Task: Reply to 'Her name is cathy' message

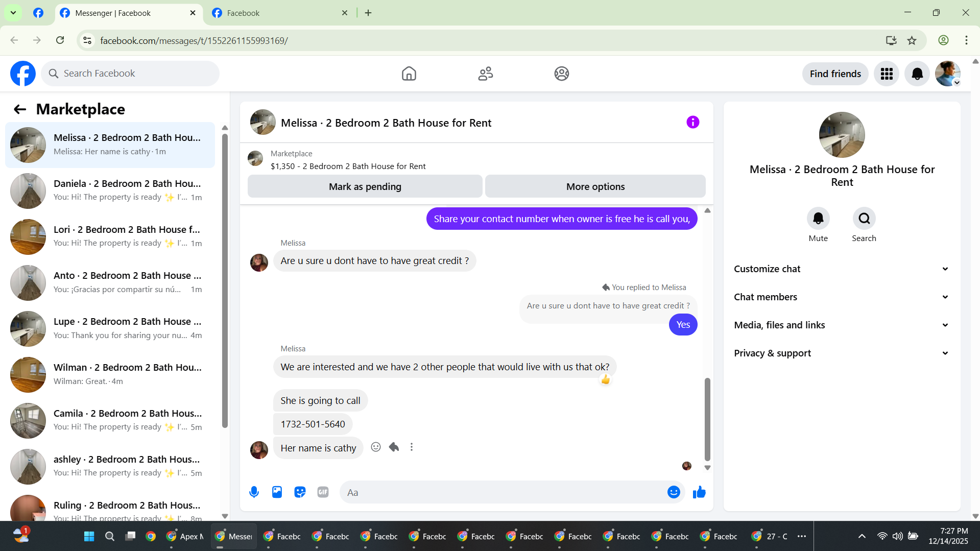Action: click(394, 447)
